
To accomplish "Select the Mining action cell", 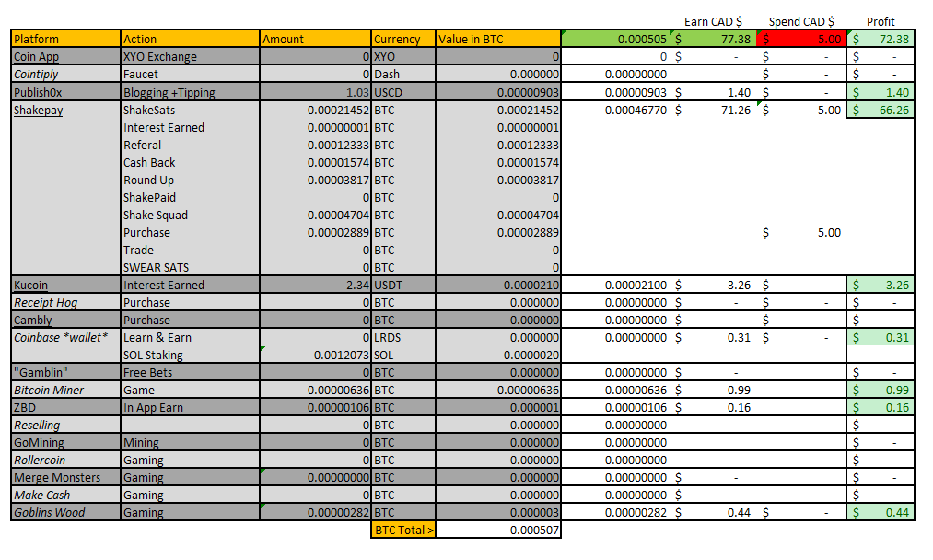I will point(191,443).
